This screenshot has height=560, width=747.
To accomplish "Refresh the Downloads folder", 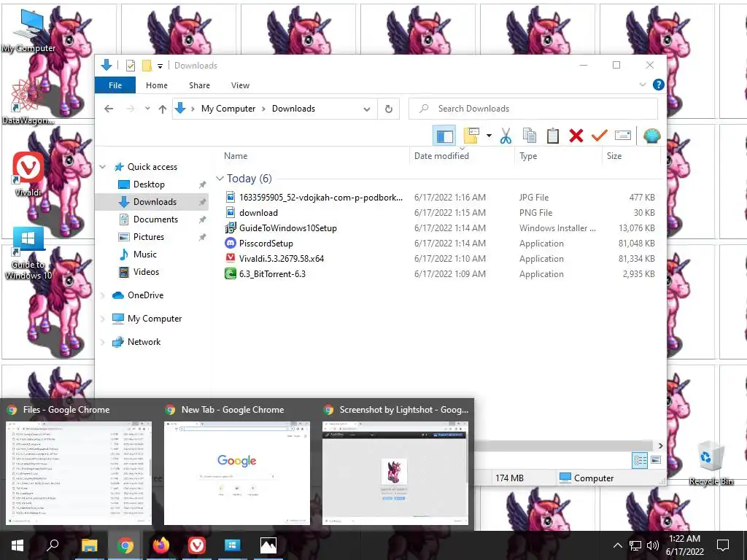I will click(x=389, y=109).
